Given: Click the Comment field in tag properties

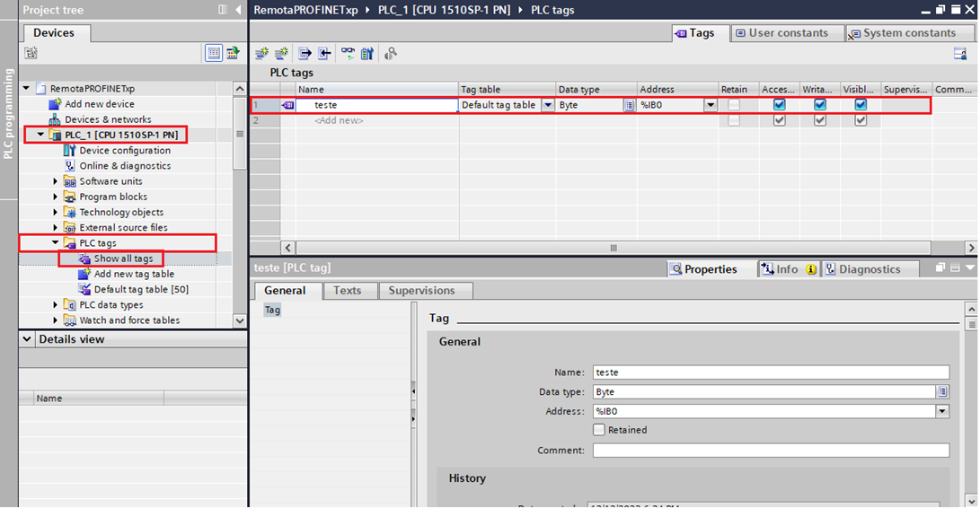Looking at the screenshot, I should (770, 451).
